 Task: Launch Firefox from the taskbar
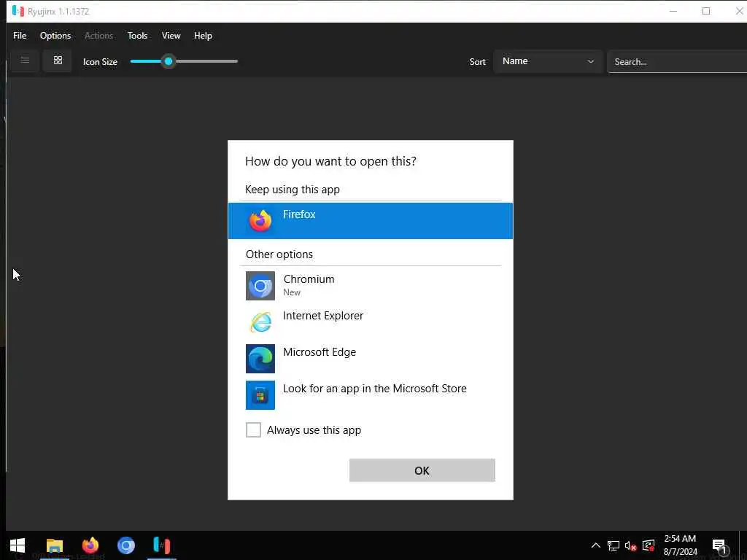click(x=90, y=545)
